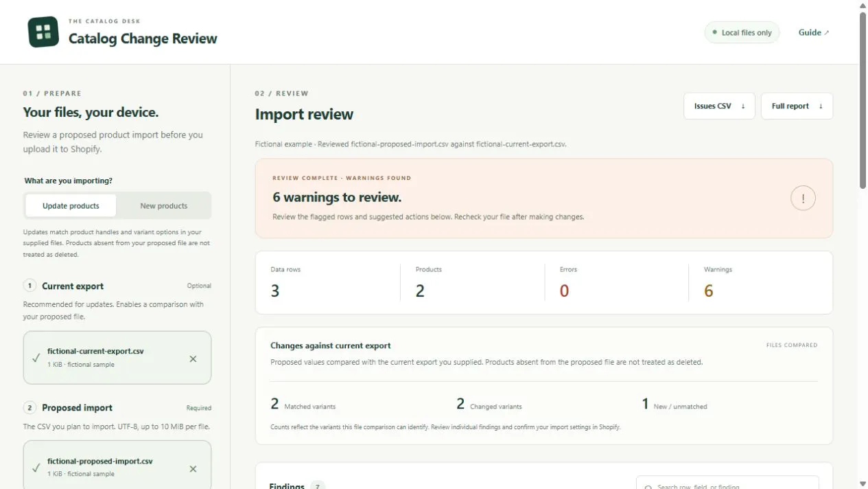The width and height of the screenshot is (868, 489).
Task: Click the Catalog Change Review title
Action: (143, 39)
